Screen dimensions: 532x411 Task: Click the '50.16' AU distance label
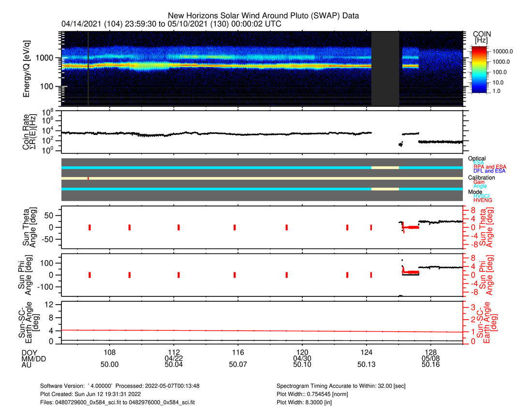click(x=430, y=365)
